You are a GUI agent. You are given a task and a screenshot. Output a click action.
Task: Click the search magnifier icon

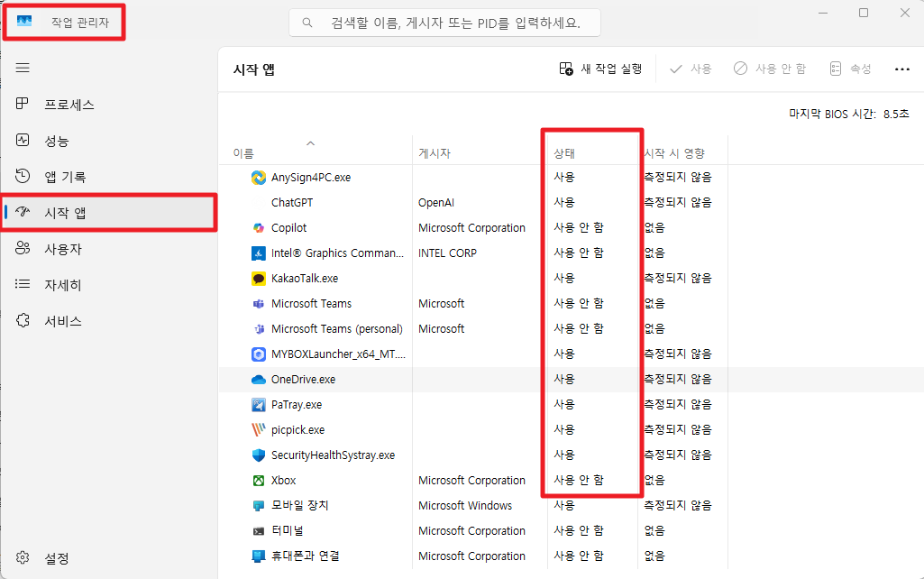307,23
